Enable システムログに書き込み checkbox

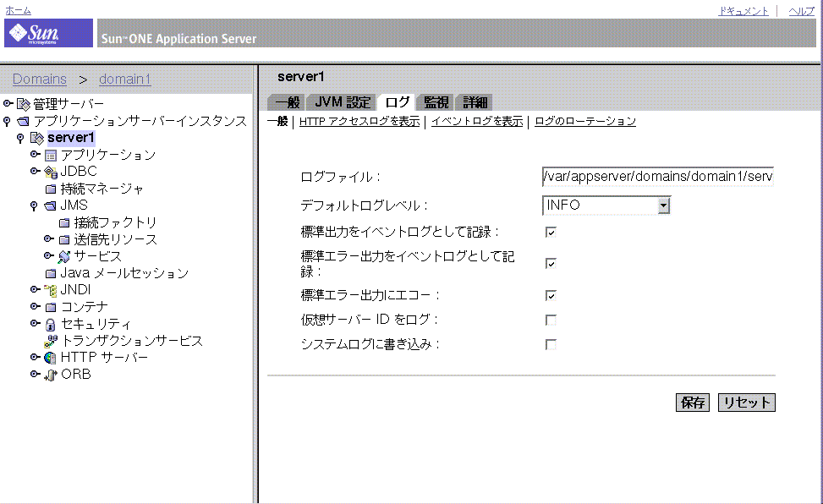coord(551,344)
